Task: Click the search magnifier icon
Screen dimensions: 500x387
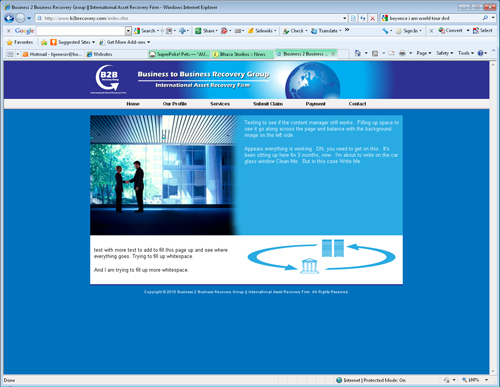Action: pyautogui.click(x=485, y=18)
